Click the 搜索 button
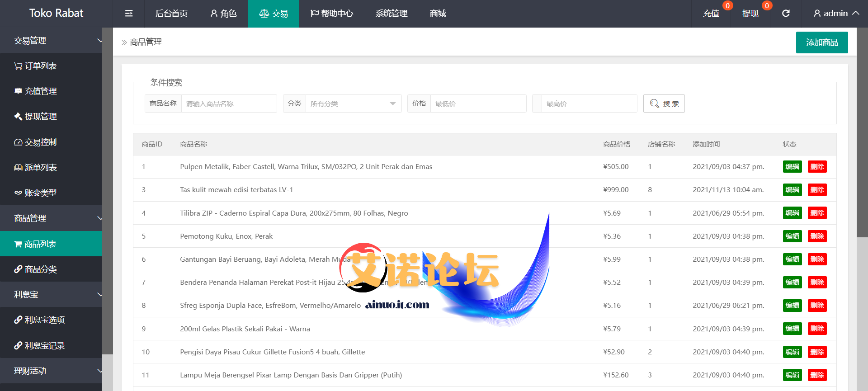 (x=664, y=104)
